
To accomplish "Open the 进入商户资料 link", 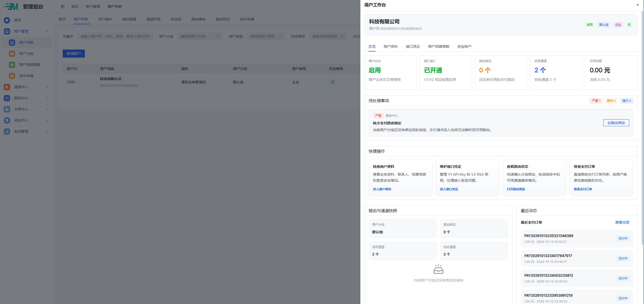I will pos(382,189).
